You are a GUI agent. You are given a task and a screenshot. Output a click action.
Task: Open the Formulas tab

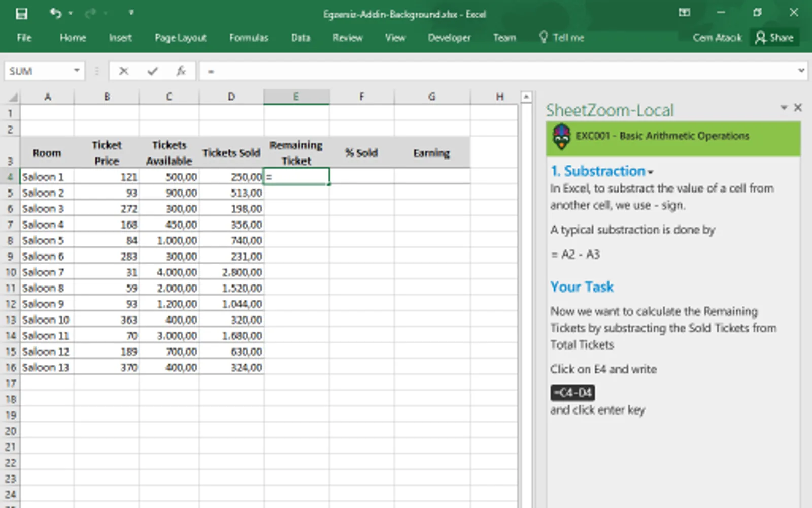pos(249,38)
